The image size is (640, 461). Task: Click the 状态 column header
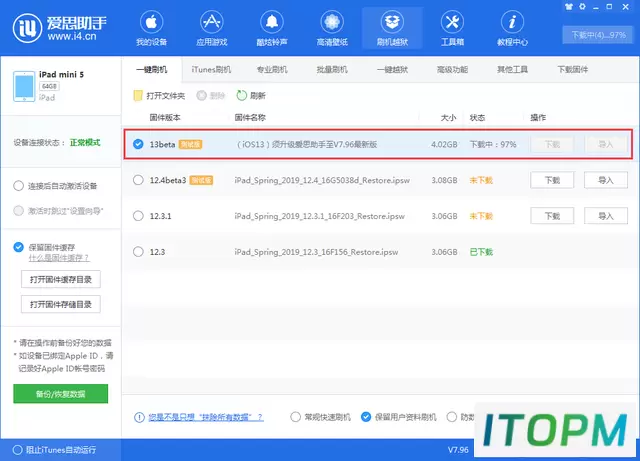(477, 118)
